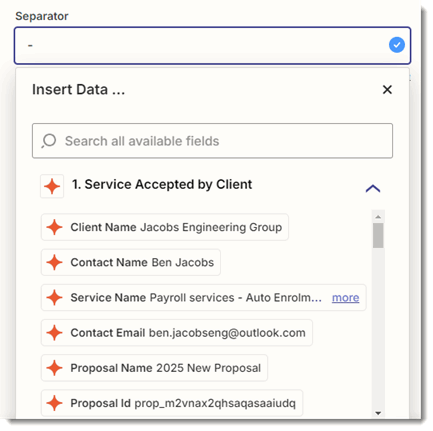This screenshot has height=431, width=433.
Task: Click the star icon next to Proposal Id
Action: (x=54, y=403)
